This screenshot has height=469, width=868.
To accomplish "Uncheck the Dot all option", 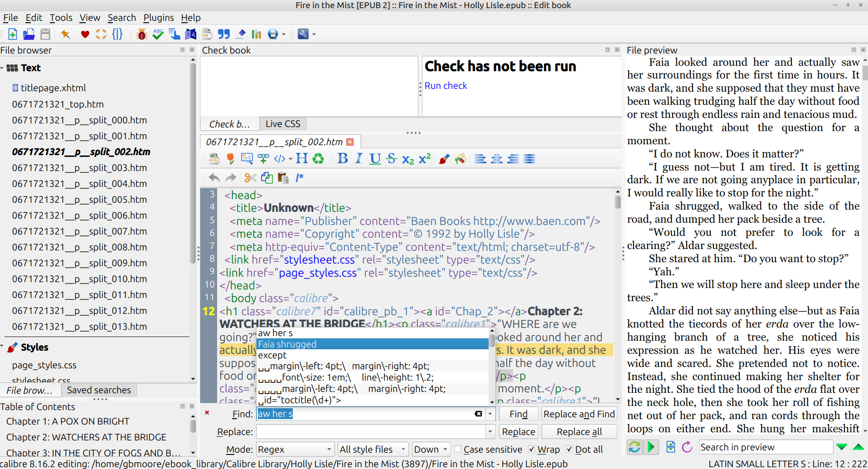I will (x=569, y=449).
